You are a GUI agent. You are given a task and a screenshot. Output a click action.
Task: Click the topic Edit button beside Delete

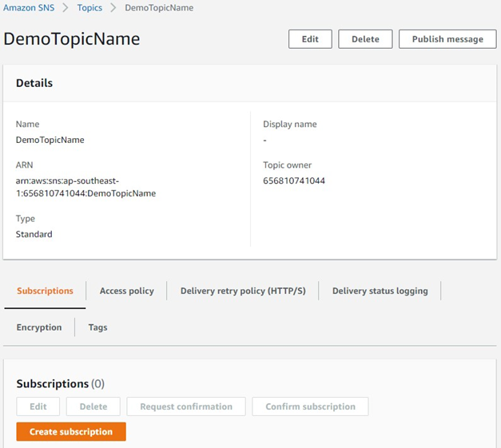[x=310, y=39]
